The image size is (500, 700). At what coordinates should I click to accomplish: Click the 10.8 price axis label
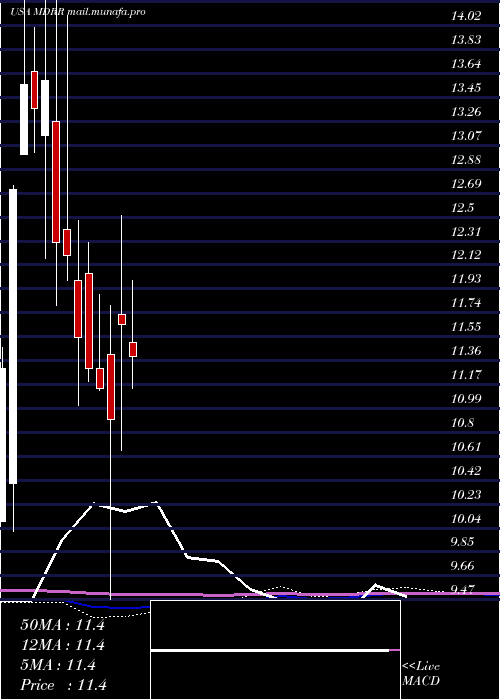(462, 422)
